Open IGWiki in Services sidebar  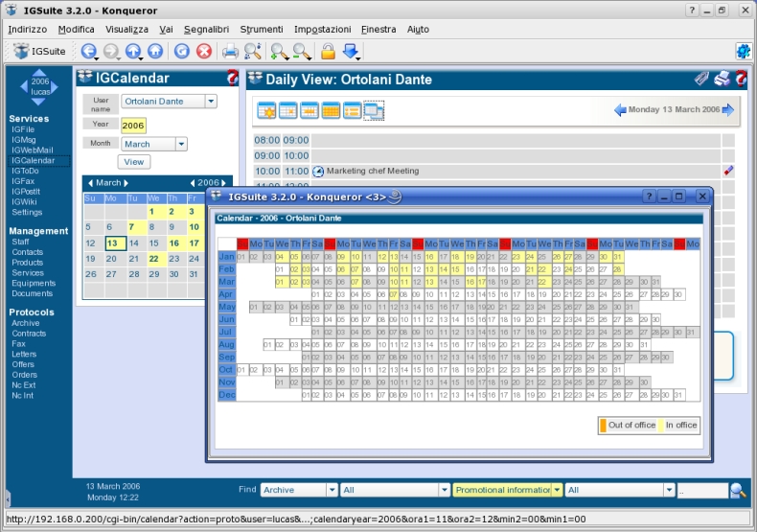click(x=24, y=202)
